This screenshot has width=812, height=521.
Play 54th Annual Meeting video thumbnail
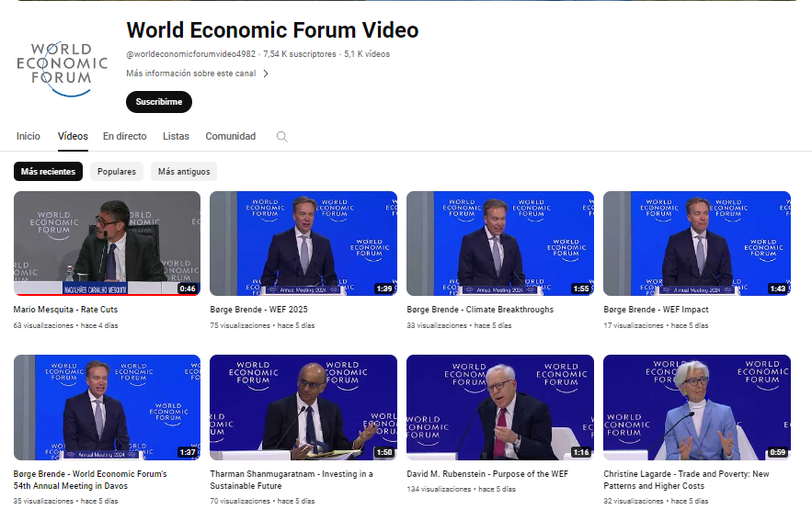(x=108, y=407)
